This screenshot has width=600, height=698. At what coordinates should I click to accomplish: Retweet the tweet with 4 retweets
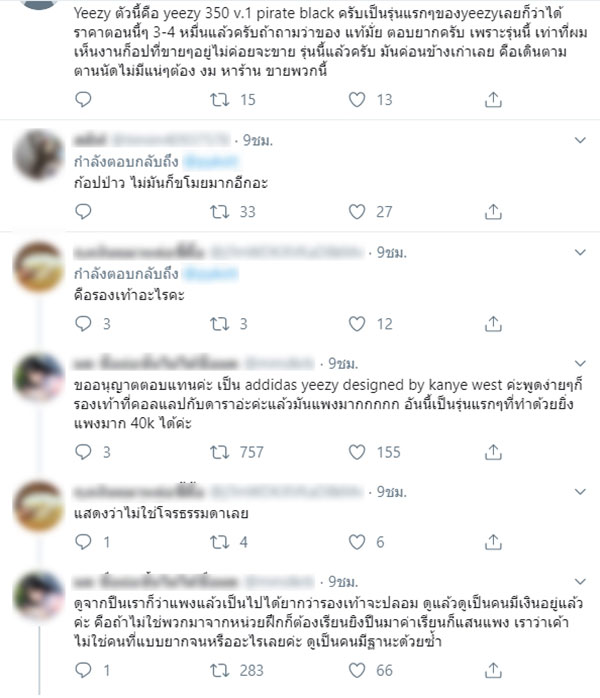tap(219, 542)
